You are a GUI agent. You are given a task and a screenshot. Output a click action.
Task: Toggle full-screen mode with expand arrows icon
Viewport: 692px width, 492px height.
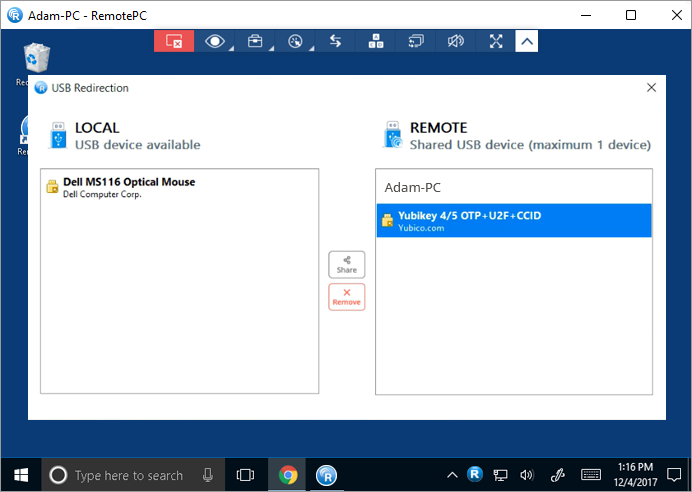[496, 41]
